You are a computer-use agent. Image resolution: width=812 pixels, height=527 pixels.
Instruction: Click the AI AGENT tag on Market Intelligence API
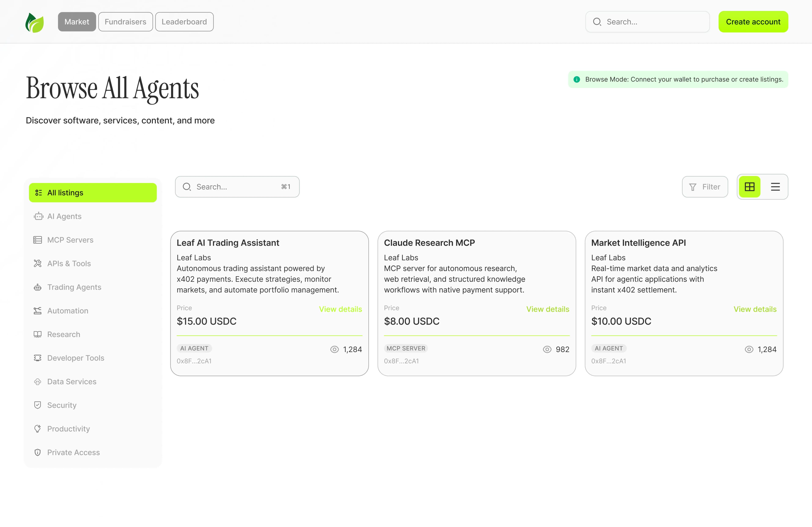click(x=609, y=348)
